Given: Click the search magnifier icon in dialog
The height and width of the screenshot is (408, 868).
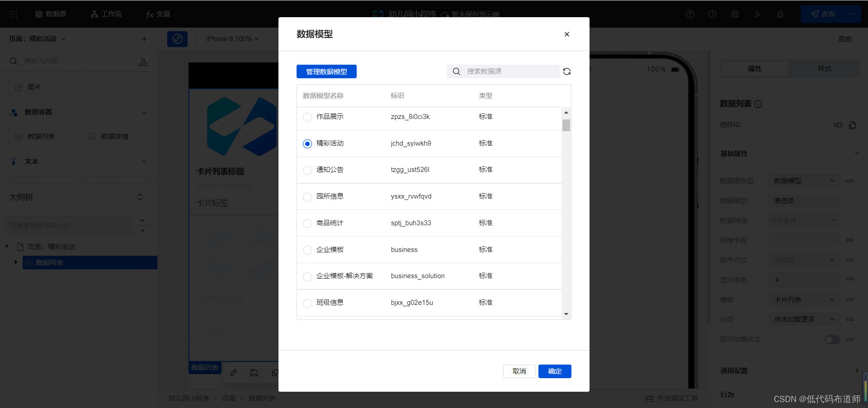Looking at the screenshot, I should 457,71.
